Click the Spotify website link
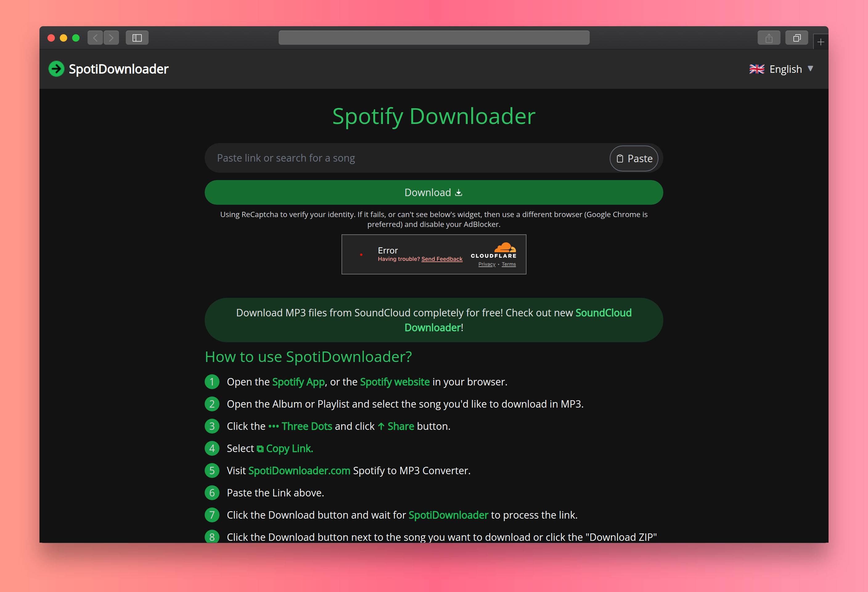Image resolution: width=868 pixels, height=592 pixels. pyautogui.click(x=395, y=382)
